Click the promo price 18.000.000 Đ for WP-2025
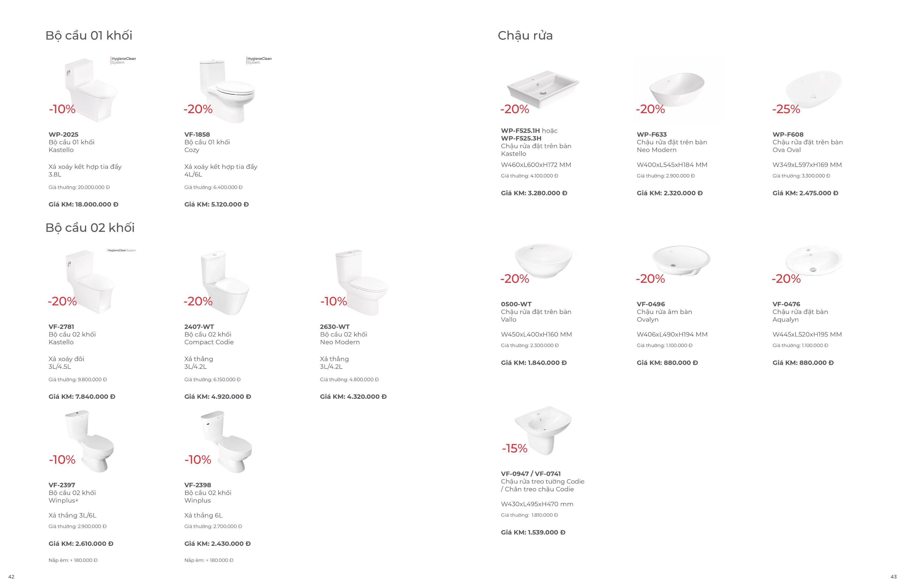 tap(97, 204)
